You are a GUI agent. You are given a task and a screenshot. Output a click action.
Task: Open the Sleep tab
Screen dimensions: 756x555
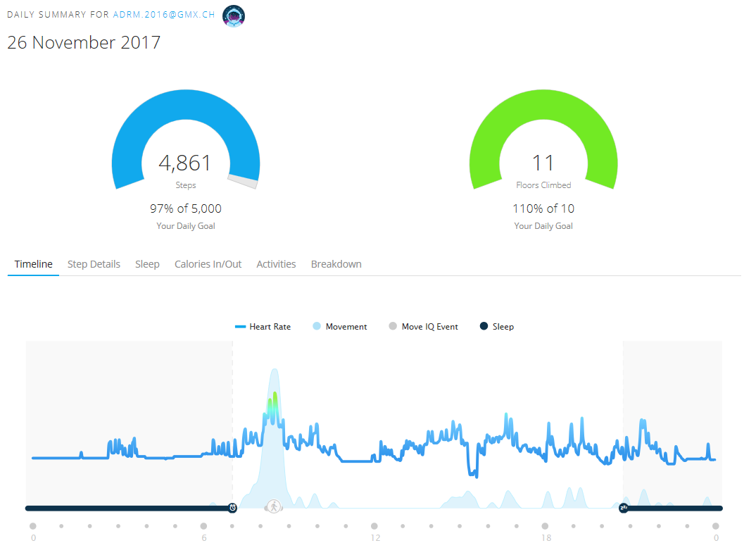point(147,264)
